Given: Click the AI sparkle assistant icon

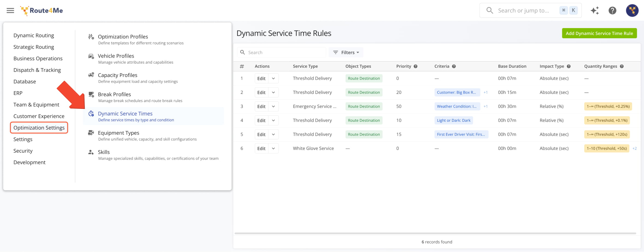Looking at the screenshot, I should 595,10.
